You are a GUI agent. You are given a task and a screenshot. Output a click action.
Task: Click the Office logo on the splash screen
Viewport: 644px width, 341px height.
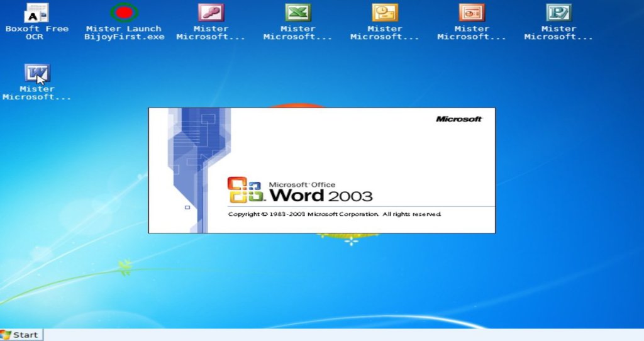244,190
